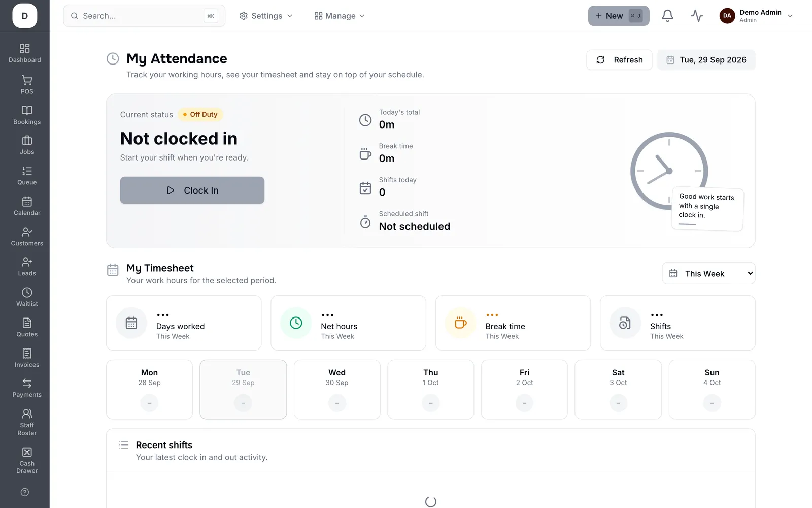
Task: Click the D workspace logo
Action: click(25, 16)
